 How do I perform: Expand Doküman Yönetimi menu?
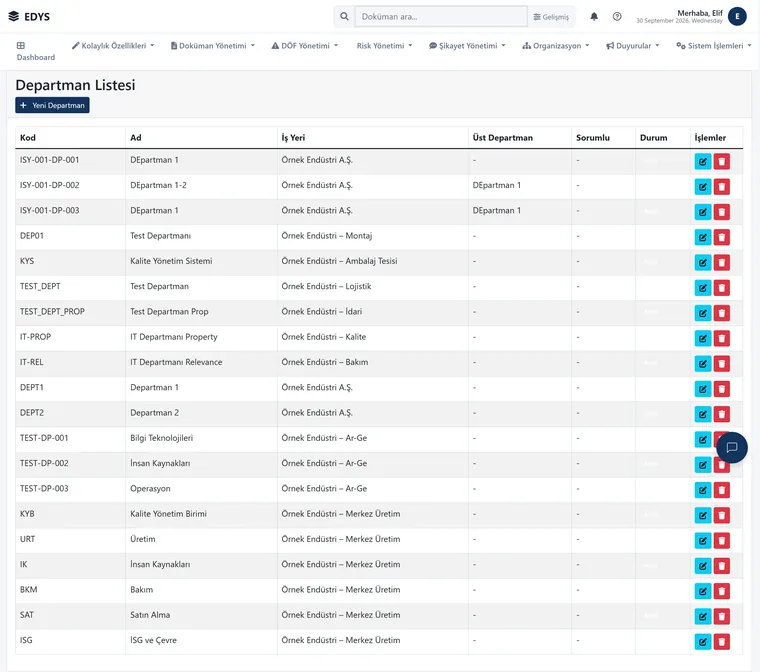(x=212, y=46)
